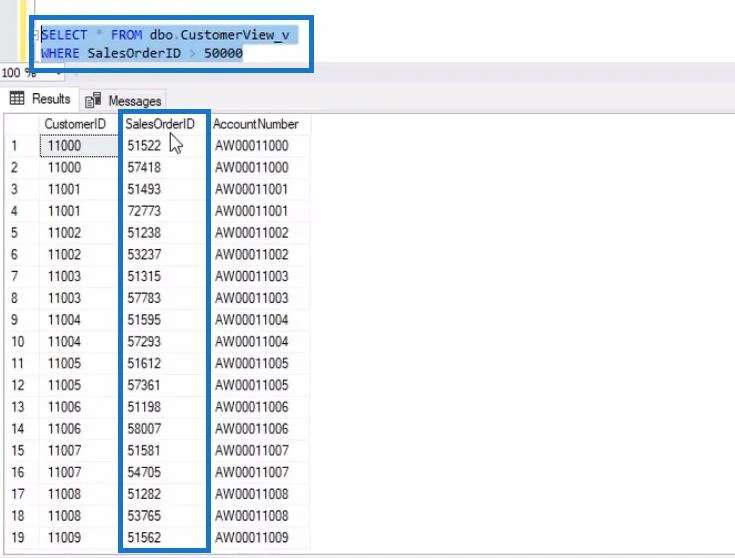
Task: Select row header number 10
Action: (x=17, y=341)
